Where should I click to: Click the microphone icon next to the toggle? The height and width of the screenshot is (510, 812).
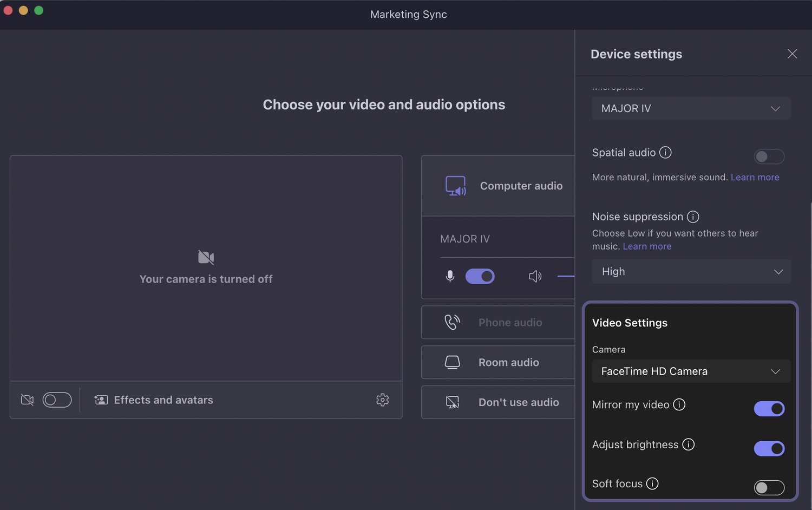click(450, 276)
